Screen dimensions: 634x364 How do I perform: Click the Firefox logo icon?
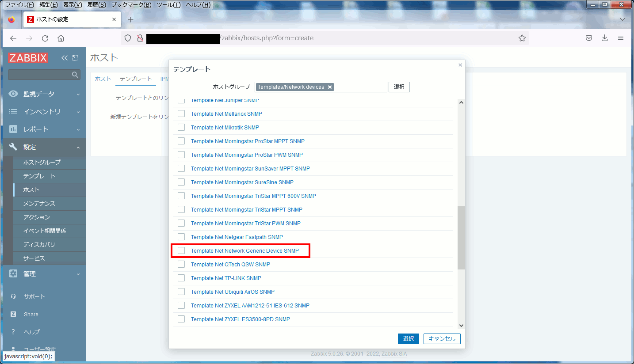[x=11, y=19]
